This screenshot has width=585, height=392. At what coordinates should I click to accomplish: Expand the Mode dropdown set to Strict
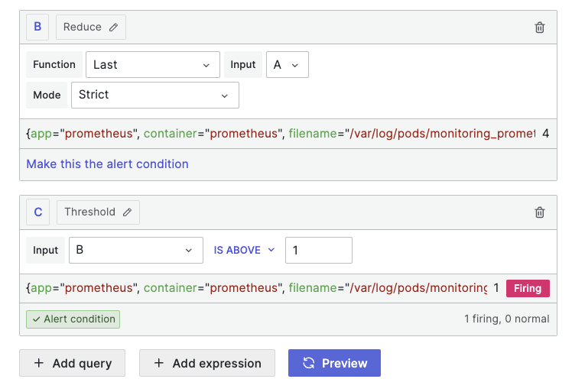[x=154, y=95]
